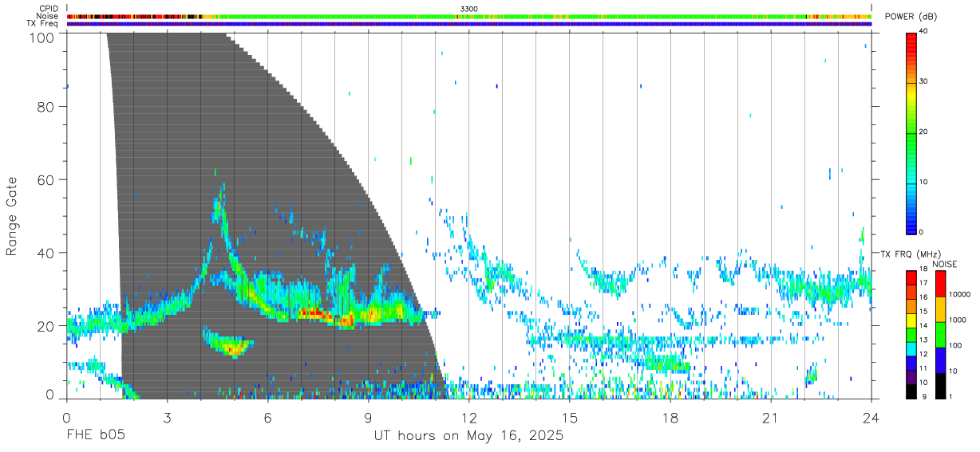Click the TX frequency legend value 18

923,270
